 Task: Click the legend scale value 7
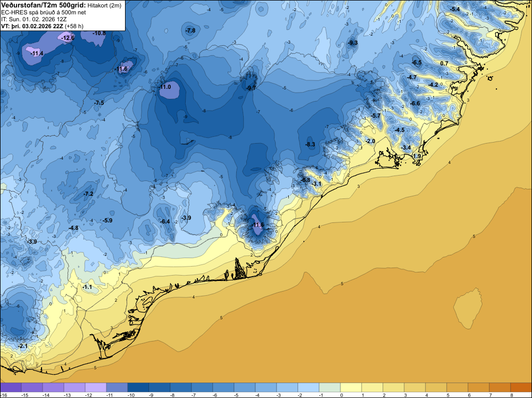coord(491,395)
